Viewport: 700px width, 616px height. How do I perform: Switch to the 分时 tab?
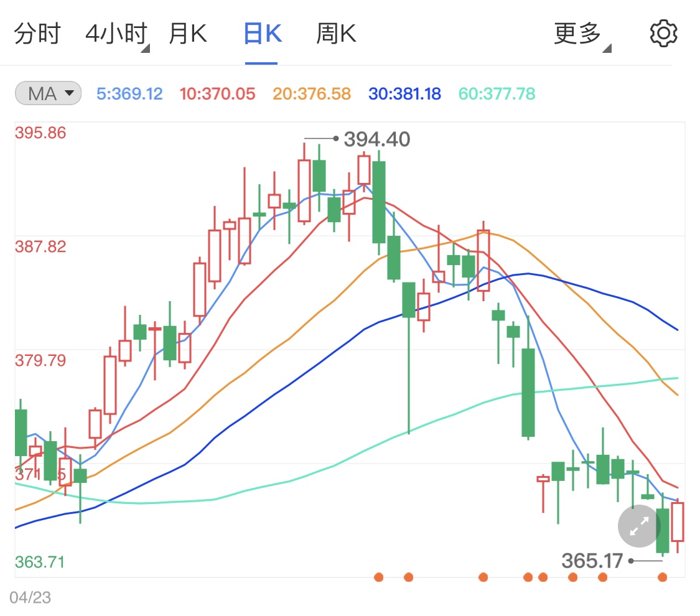[37, 34]
